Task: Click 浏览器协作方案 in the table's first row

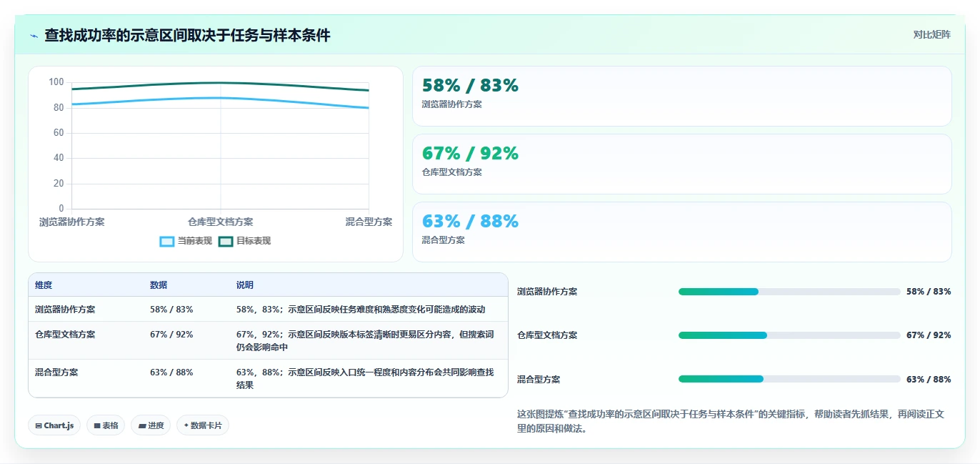Action: (65, 310)
